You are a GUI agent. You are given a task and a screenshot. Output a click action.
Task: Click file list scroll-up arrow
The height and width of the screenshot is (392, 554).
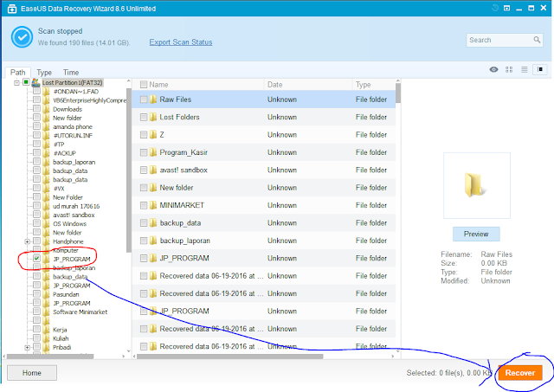398,80
